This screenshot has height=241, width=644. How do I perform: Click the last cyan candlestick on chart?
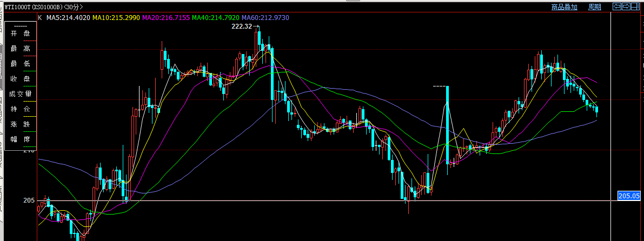(597, 110)
